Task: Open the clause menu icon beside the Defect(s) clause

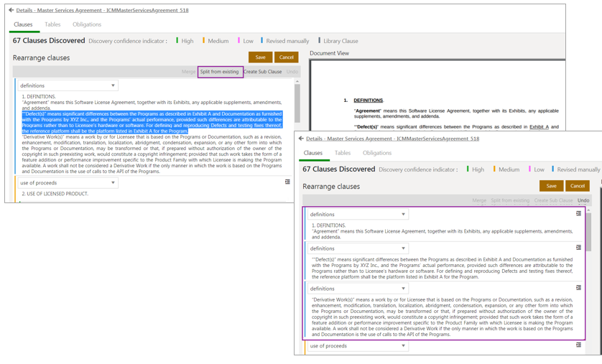Action: coord(578,248)
